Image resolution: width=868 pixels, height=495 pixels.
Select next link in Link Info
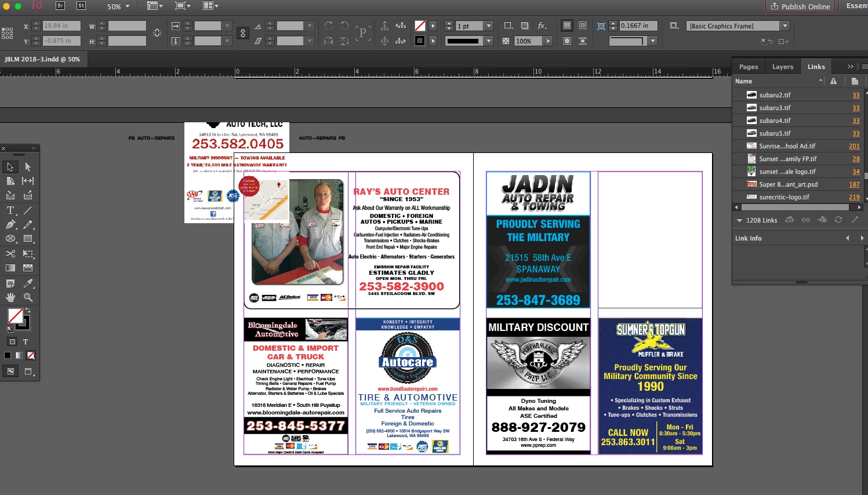click(x=862, y=238)
